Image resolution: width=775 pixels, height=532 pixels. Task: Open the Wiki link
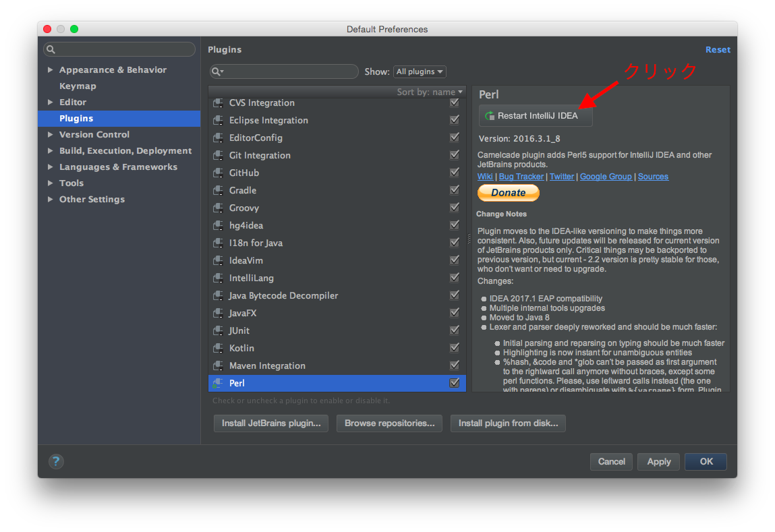pos(485,177)
